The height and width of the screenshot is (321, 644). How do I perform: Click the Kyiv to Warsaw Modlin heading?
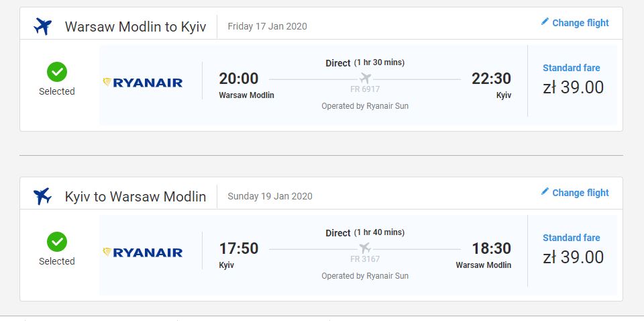[x=136, y=197]
